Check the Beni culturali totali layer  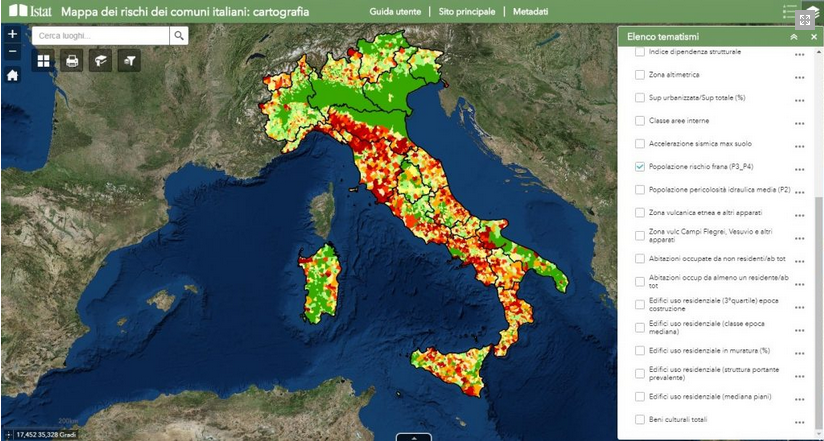[640, 420]
